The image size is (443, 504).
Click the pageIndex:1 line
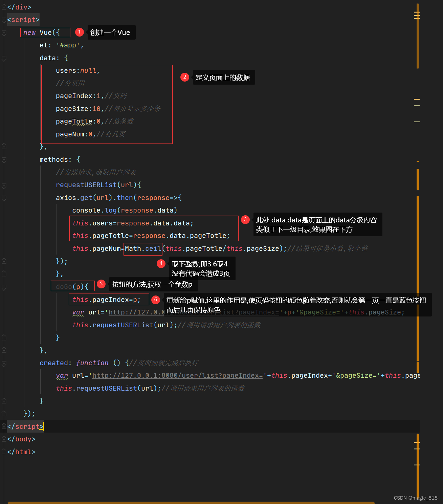pos(91,96)
